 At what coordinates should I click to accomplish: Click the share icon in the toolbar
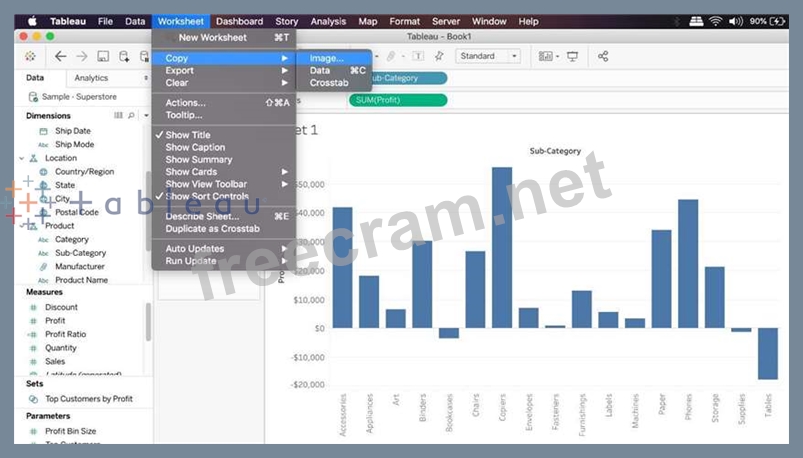pyautogui.click(x=603, y=57)
